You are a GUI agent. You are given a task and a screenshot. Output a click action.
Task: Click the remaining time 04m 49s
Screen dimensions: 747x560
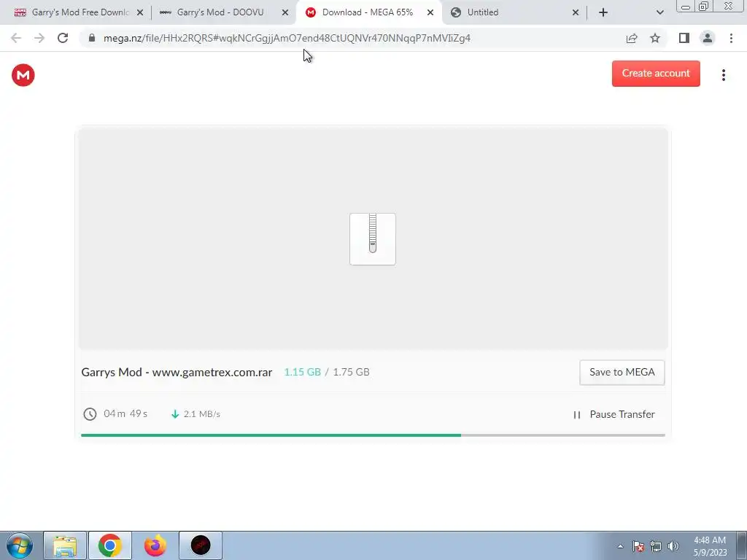125,414
